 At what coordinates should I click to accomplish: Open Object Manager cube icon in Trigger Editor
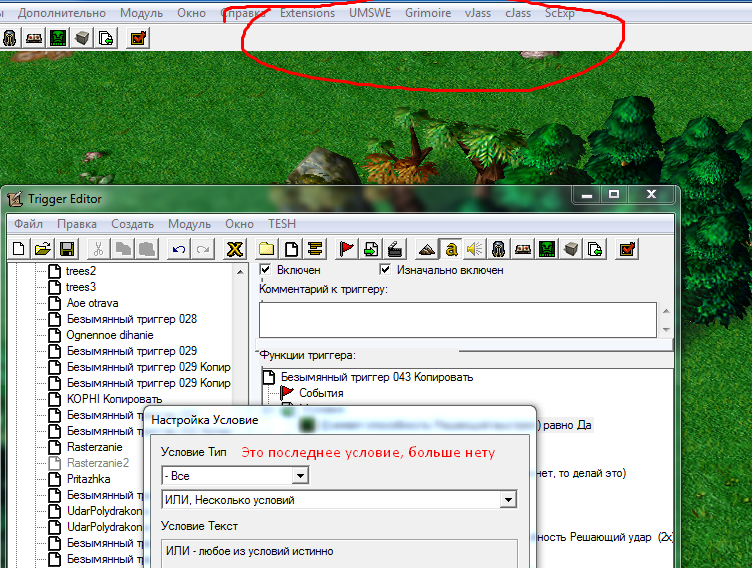(x=571, y=249)
